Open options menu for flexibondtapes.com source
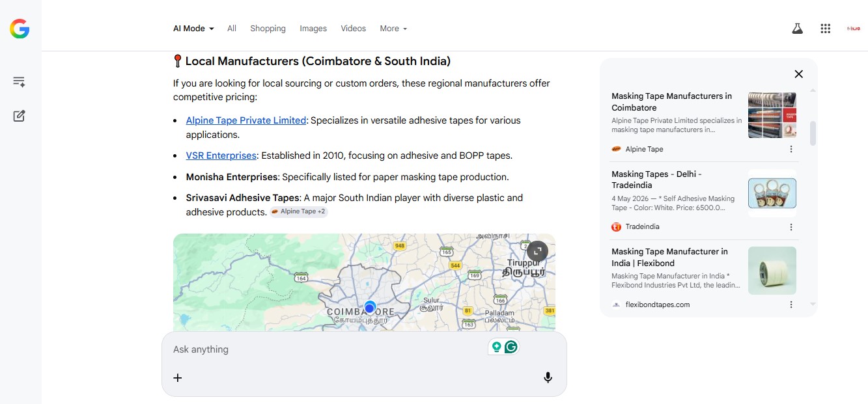The width and height of the screenshot is (868, 404). [x=791, y=304]
